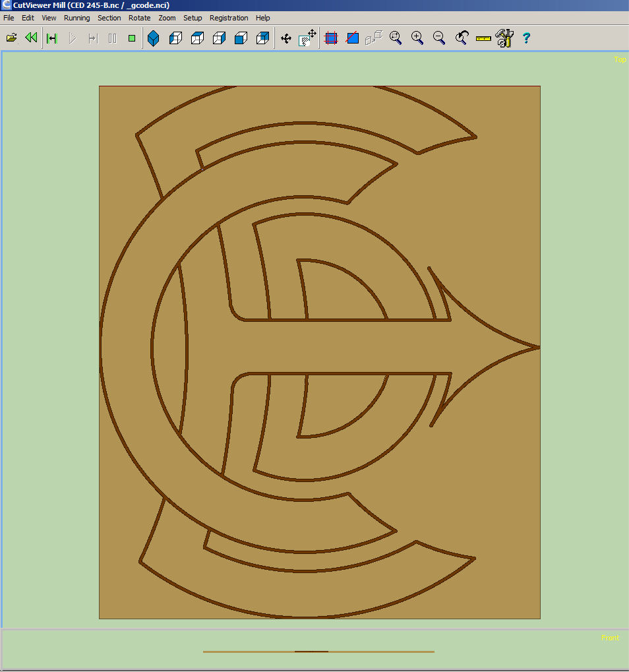Open the Setup menu
The width and height of the screenshot is (629, 672).
point(193,18)
